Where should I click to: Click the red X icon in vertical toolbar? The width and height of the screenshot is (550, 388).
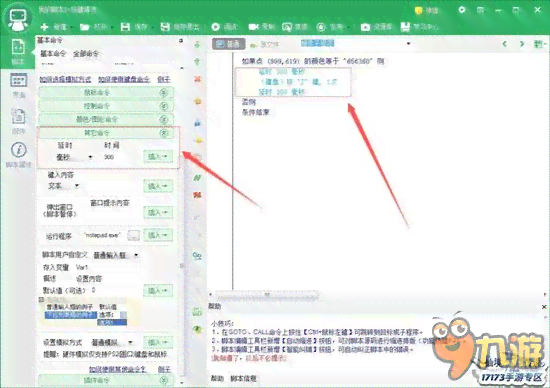coord(197,79)
